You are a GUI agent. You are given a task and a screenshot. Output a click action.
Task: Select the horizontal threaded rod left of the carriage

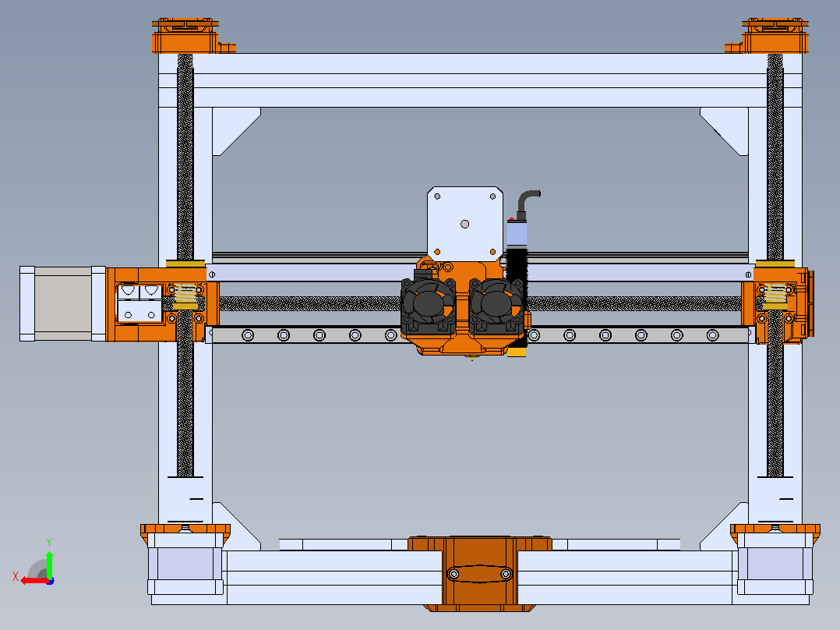coord(309,303)
